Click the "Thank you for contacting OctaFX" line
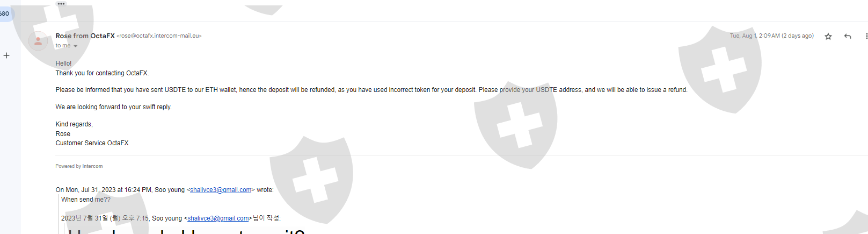868x234 pixels. (x=102, y=73)
